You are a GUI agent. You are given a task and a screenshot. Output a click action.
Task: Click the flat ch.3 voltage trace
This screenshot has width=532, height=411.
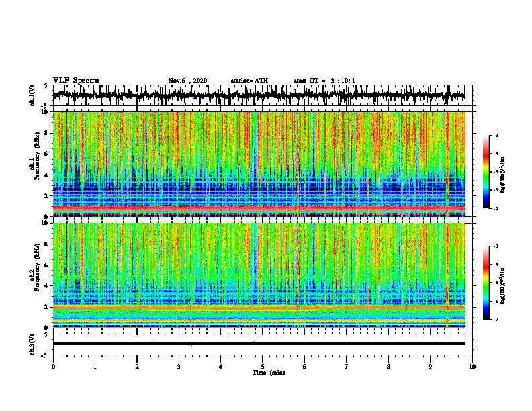tap(259, 344)
